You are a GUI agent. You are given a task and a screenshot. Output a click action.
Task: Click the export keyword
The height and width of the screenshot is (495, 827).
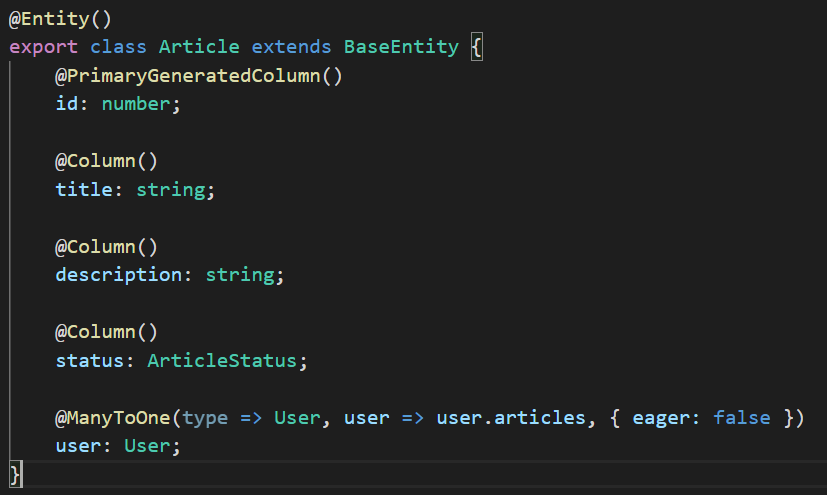tap(43, 47)
